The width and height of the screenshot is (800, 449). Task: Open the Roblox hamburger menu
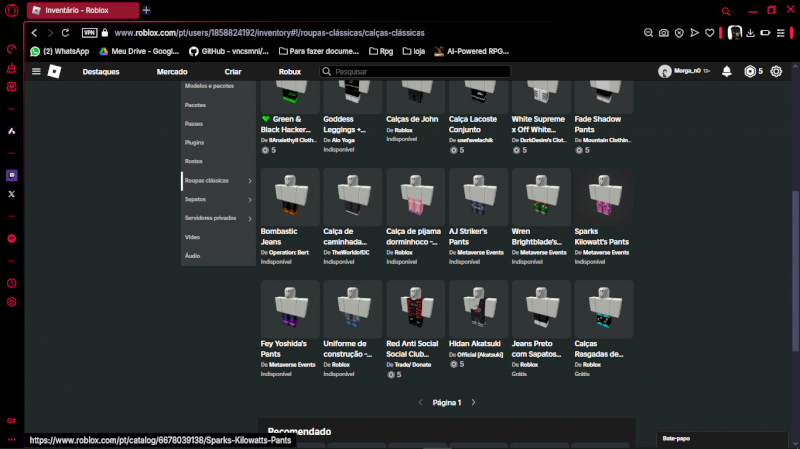37,72
